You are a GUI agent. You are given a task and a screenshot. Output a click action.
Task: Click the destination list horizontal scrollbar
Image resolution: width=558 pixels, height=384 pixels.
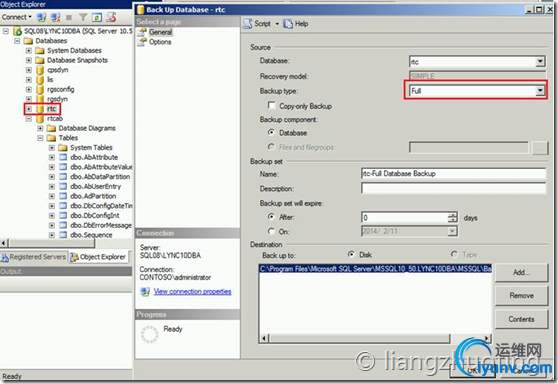[375, 338]
